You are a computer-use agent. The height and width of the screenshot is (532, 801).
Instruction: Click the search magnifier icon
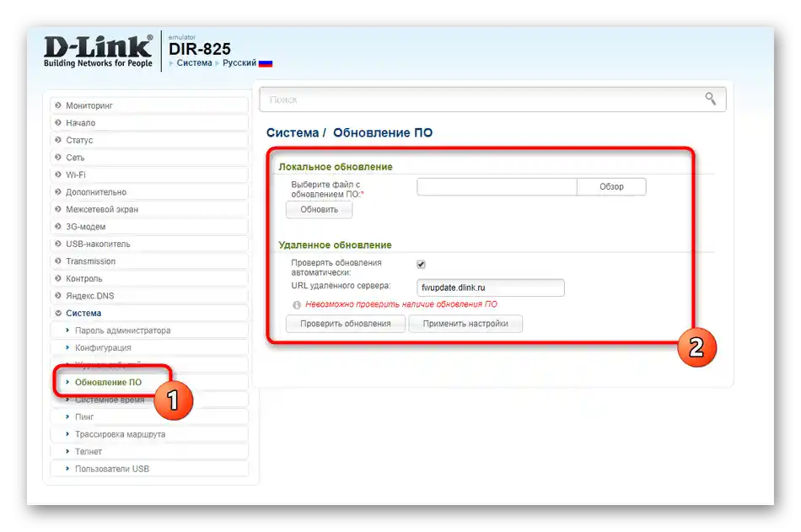[710, 98]
